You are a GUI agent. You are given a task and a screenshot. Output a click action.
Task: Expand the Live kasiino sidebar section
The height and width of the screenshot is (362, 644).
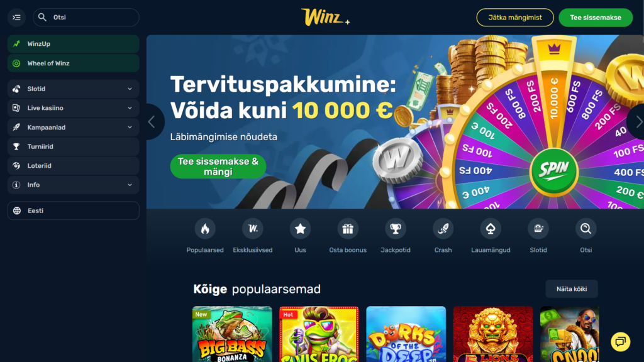click(73, 108)
